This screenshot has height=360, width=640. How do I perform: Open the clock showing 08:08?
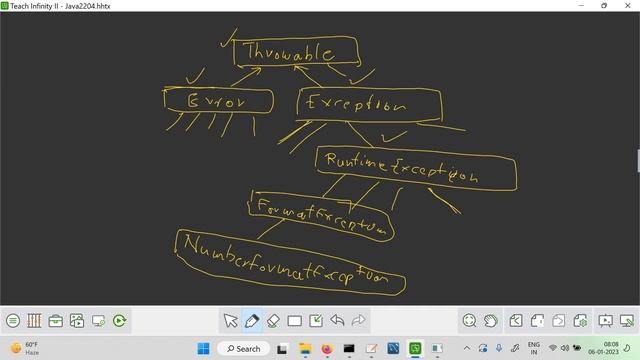click(x=603, y=348)
